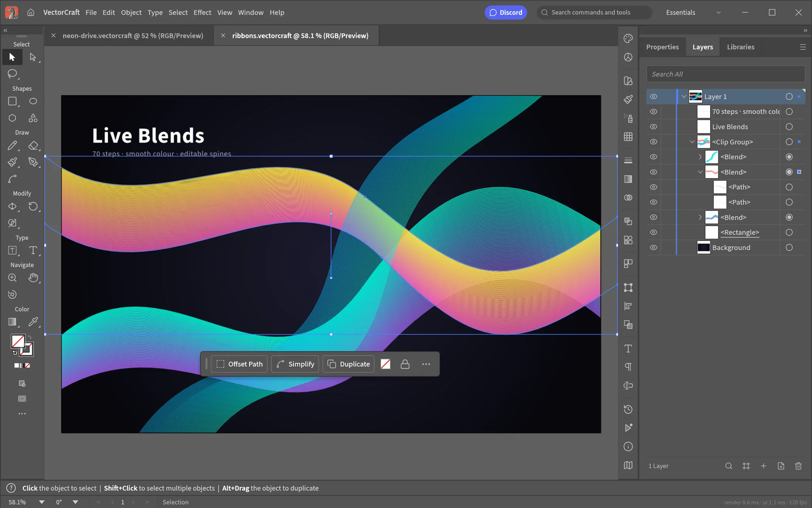812x508 pixels.
Task: Click target circle for Background layer
Action: click(789, 248)
